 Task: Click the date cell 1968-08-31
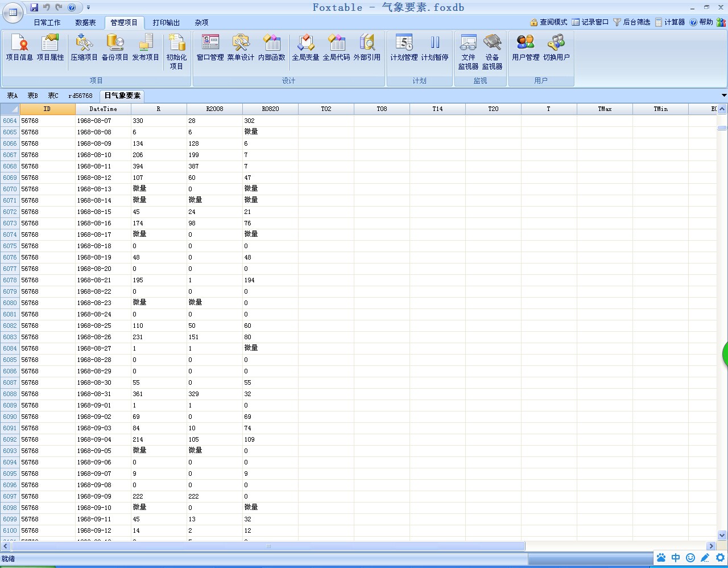pos(103,394)
